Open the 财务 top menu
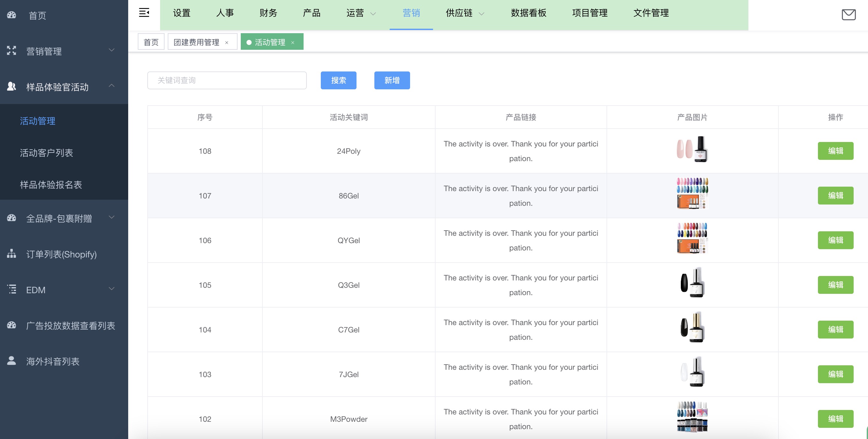 tap(268, 13)
